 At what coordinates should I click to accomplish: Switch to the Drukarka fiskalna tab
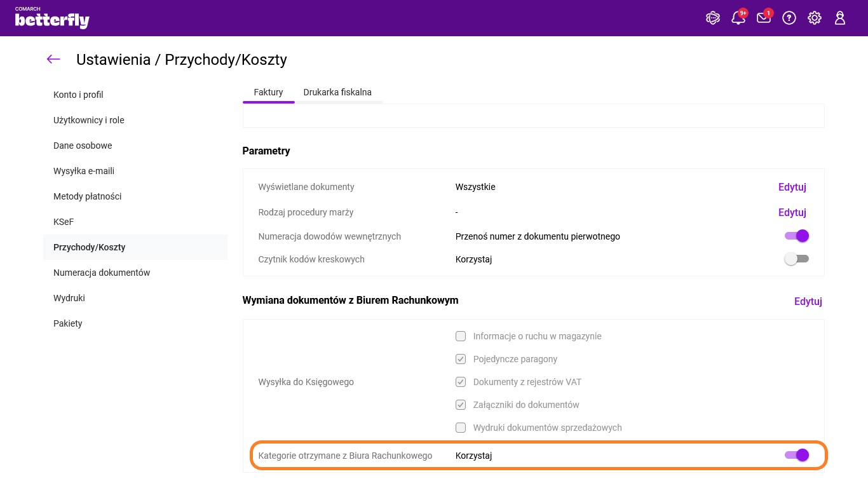coord(337,92)
